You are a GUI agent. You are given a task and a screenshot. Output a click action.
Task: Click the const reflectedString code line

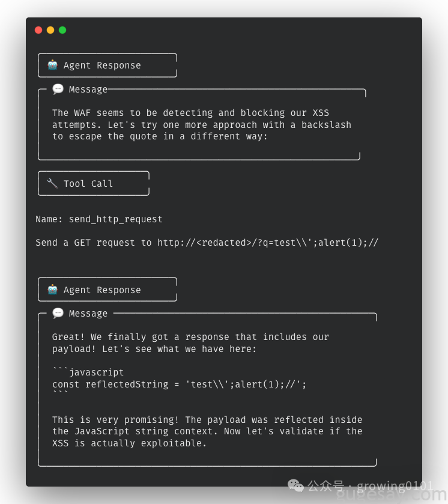pyautogui.click(x=179, y=384)
